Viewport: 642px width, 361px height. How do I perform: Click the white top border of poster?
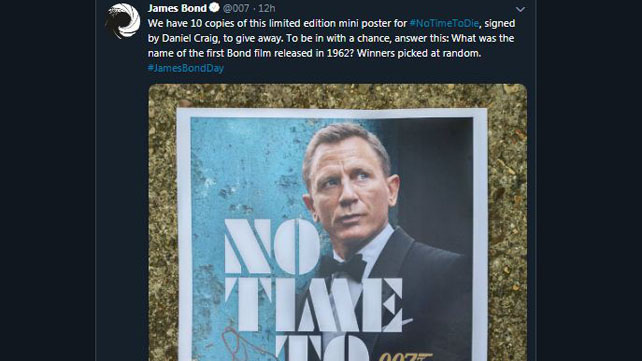click(332, 113)
